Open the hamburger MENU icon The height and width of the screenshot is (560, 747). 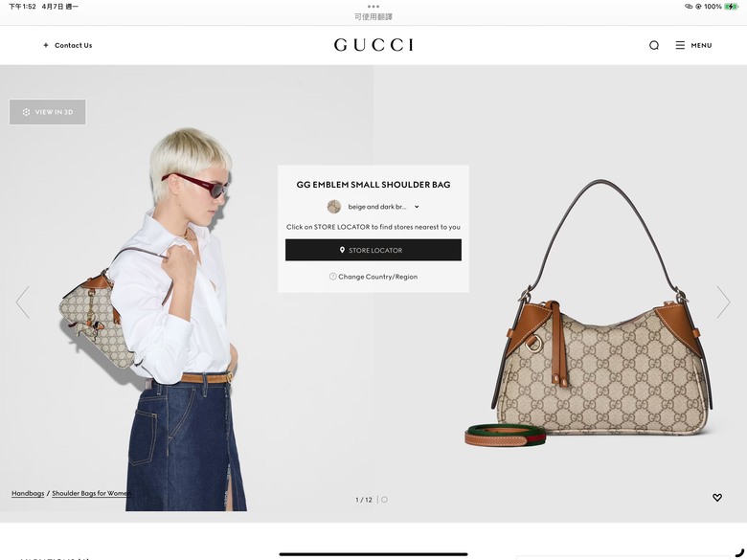680,45
